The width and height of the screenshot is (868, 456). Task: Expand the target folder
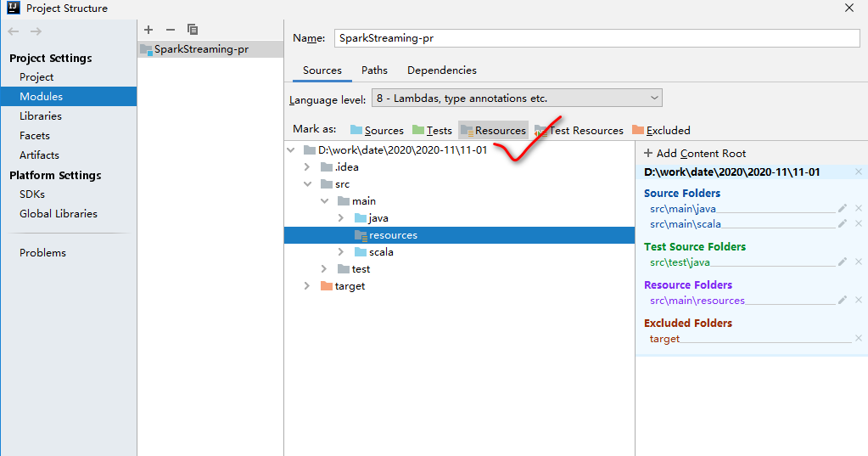(x=307, y=286)
